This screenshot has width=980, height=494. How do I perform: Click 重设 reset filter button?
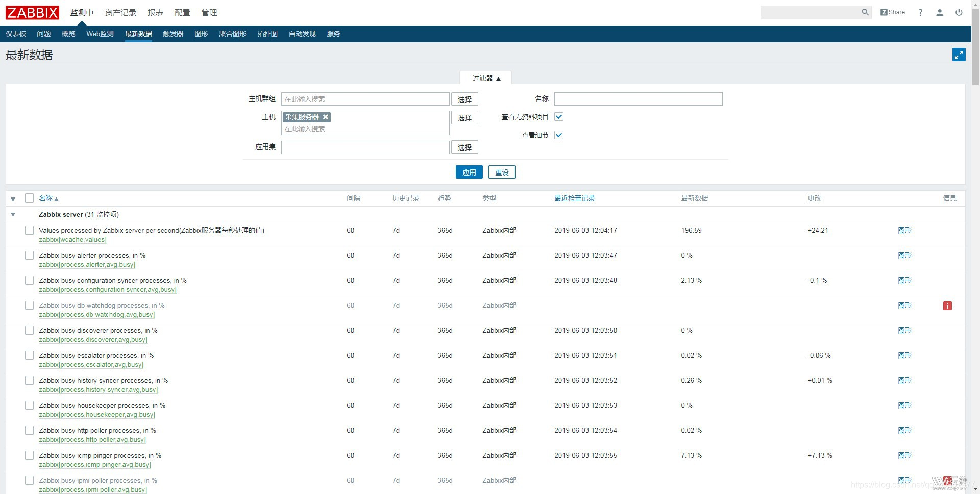click(x=502, y=172)
